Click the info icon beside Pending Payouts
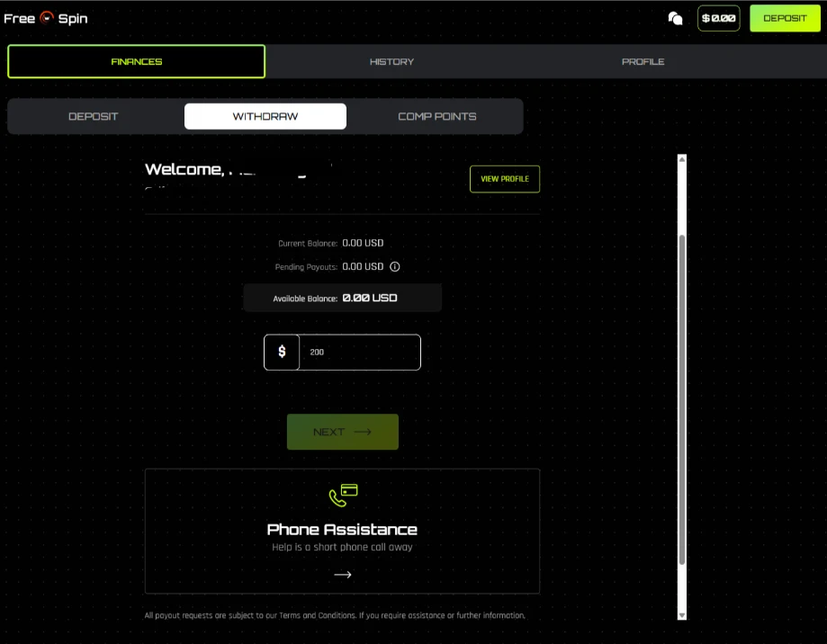Viewport: 827px width, 644px height. (x=397, y=266)
